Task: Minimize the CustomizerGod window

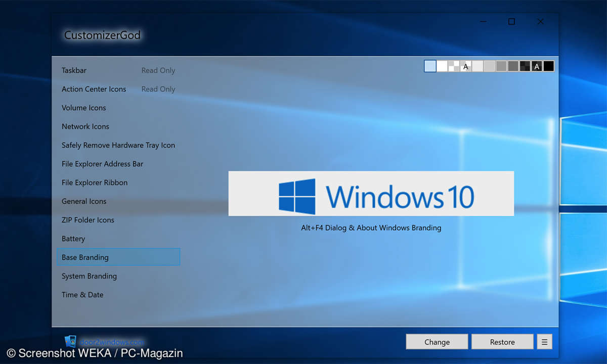Action: point(483,21)
